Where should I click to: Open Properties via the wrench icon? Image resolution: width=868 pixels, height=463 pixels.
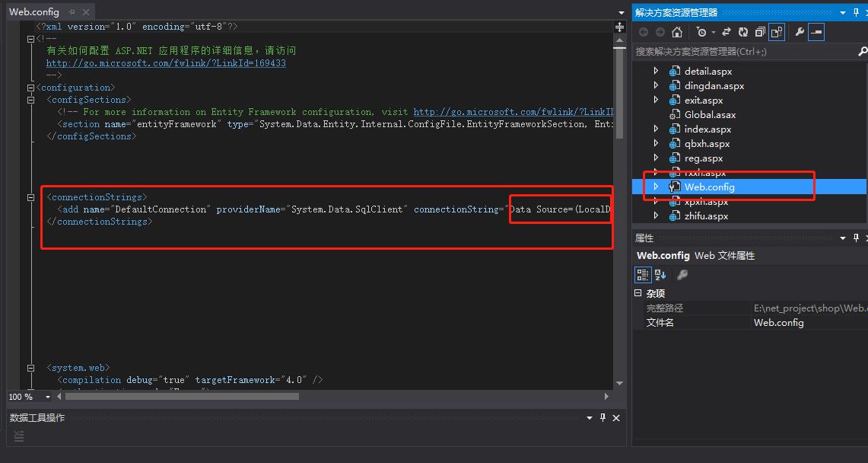[800, 32]
